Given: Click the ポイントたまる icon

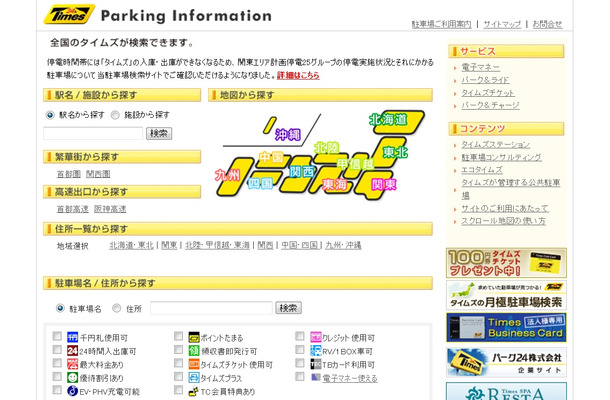Looking at the screenshot, I should tap(194, 337).
